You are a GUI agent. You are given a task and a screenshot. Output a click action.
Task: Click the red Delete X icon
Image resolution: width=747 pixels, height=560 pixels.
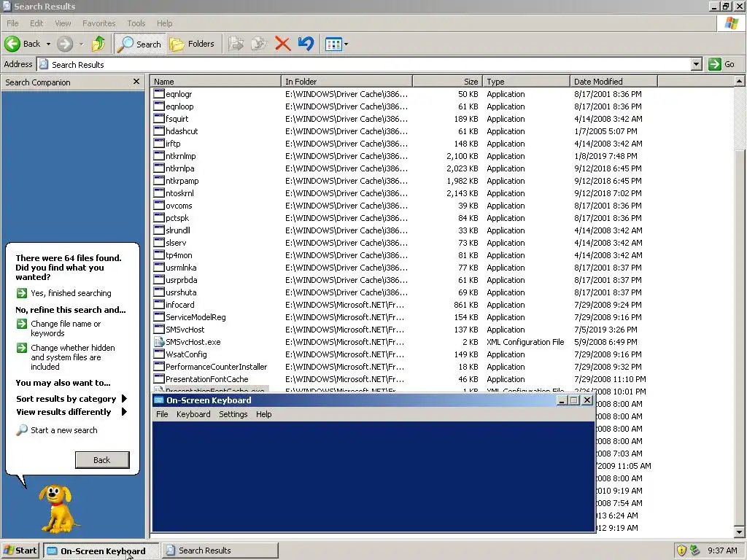[282, 44]
